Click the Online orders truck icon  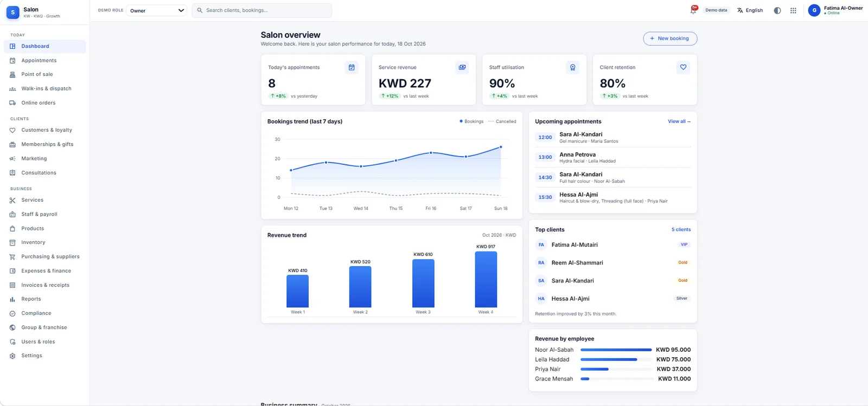(x=12, y=103)
